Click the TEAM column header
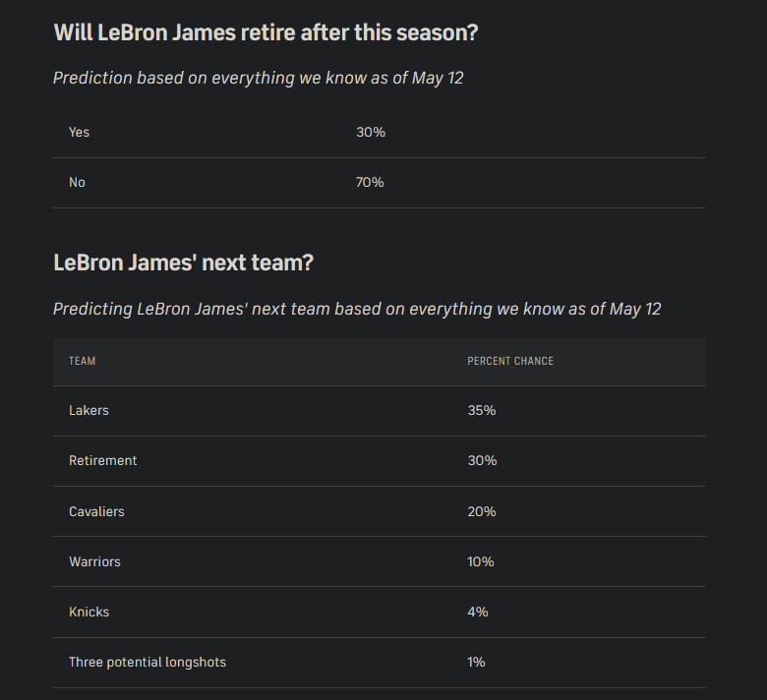Viewport: 767px width, 700px height. 83,361
